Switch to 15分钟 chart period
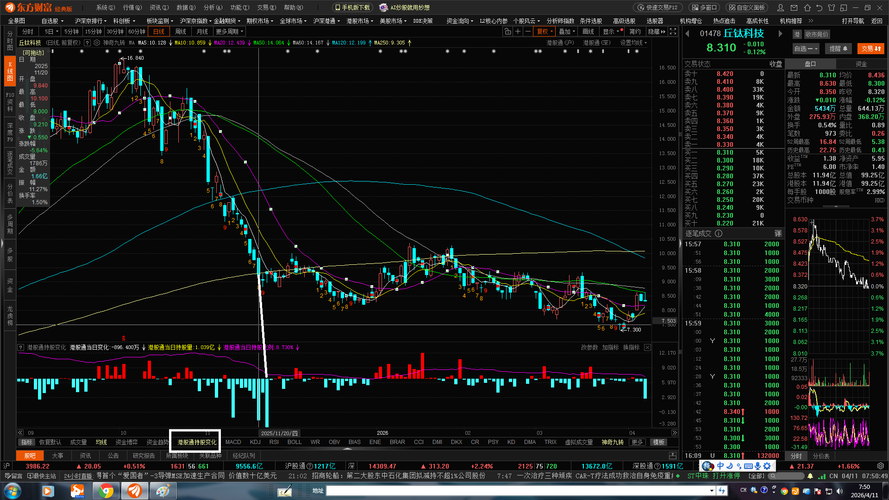 pyautogui.click(x=94, y=32)
